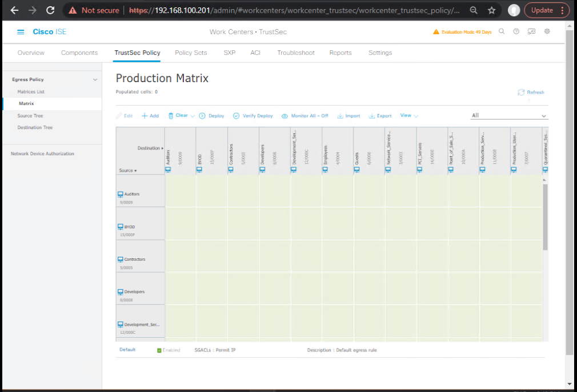Click the Deploy button

(x=211, y=116)
